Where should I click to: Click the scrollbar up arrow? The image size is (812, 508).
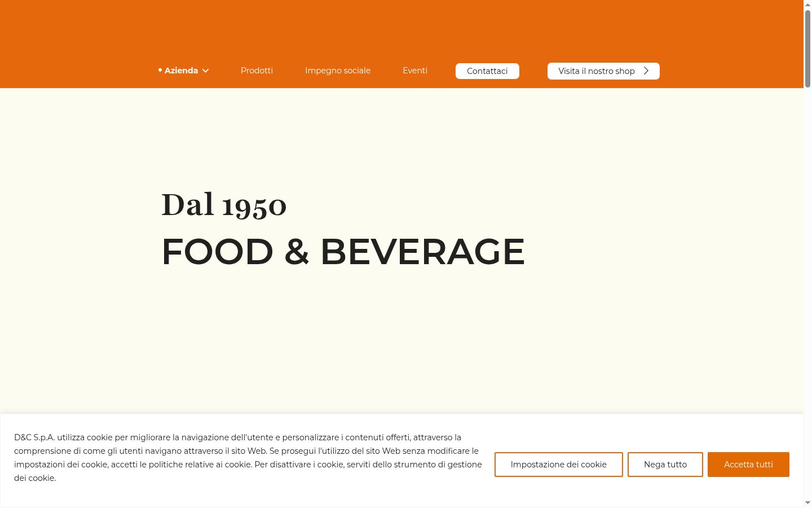click(807, 5)
